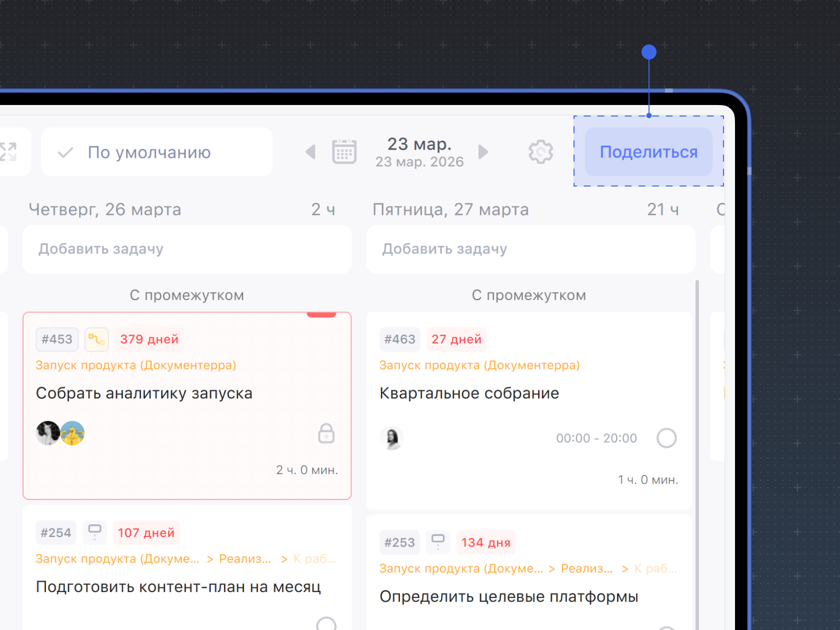Click the milestone icon on task #253

click(438, 542)
